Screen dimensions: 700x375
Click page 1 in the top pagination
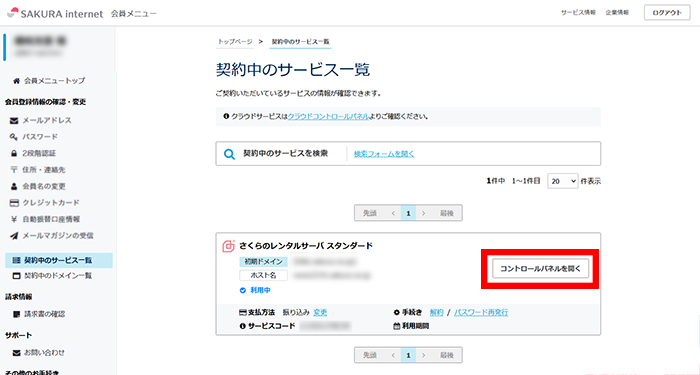[x=408, y=213]
